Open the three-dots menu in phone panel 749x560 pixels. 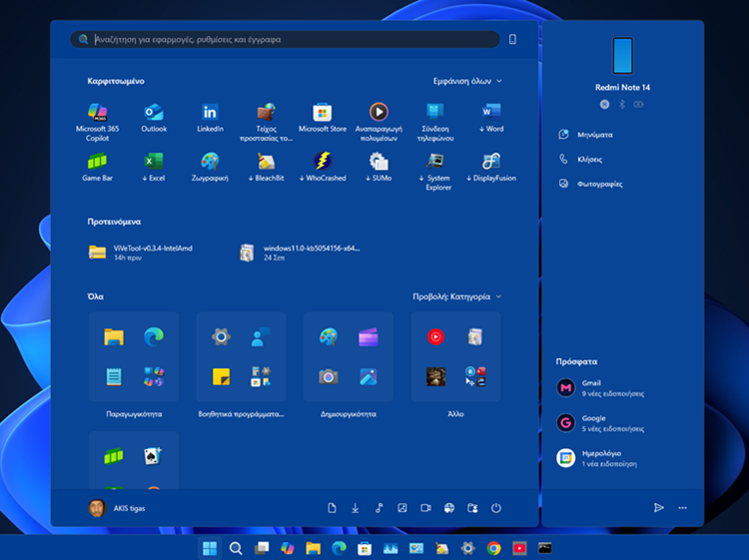tap(683, 508)
